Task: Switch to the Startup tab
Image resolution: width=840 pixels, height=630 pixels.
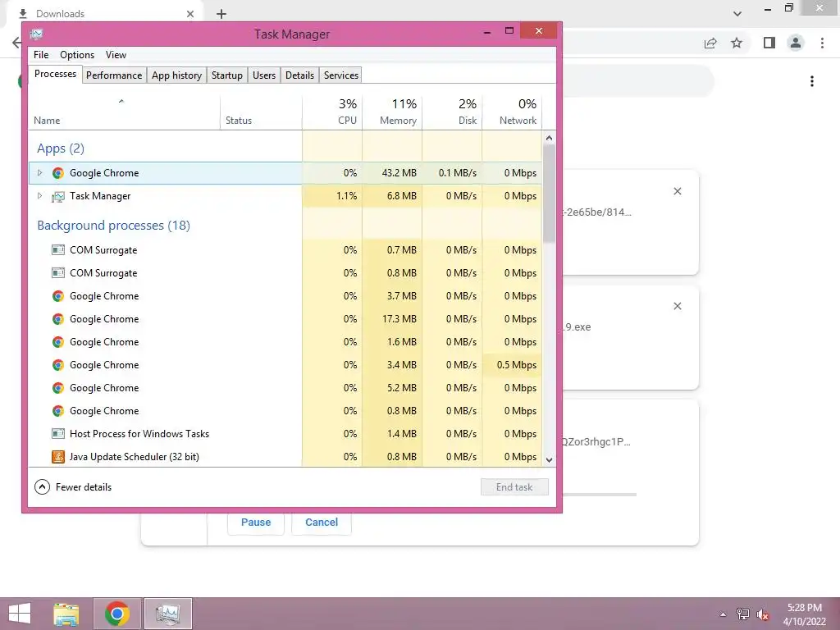Action: [227, 75]
